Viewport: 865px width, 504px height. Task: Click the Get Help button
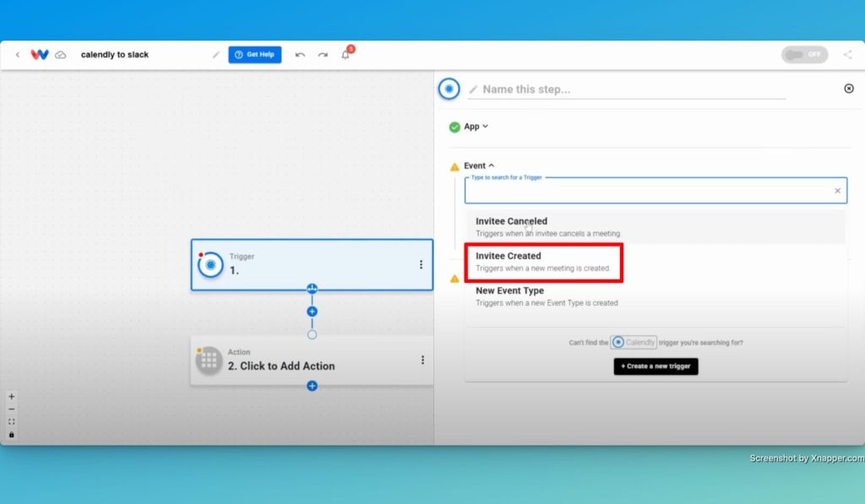point(255,55)
